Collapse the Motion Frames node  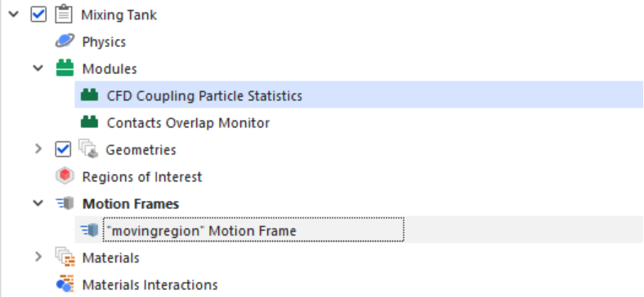[38, 203]
